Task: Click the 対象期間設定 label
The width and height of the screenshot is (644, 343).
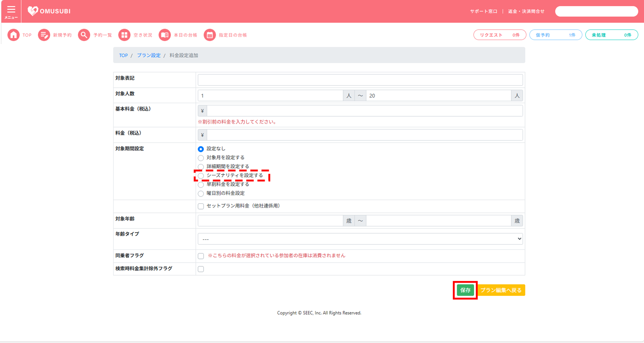Action: pyautogui.click(x=129, y=148)
